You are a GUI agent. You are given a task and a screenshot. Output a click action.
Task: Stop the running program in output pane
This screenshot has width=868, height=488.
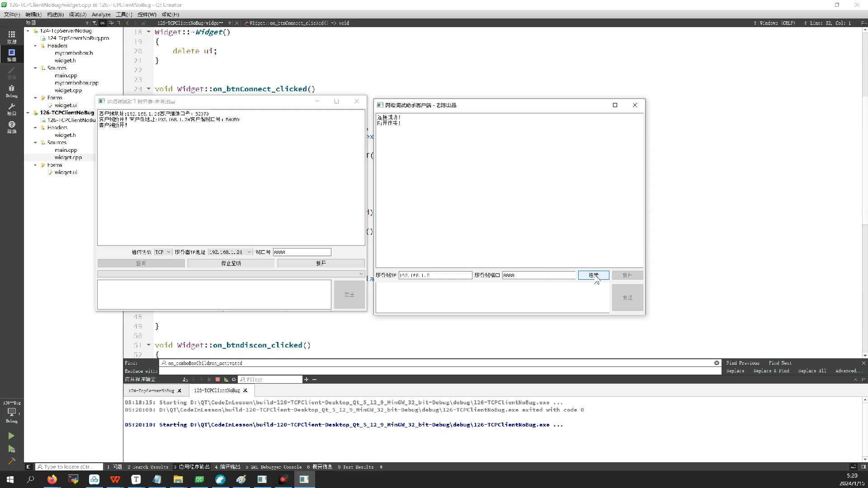(217, 380)
